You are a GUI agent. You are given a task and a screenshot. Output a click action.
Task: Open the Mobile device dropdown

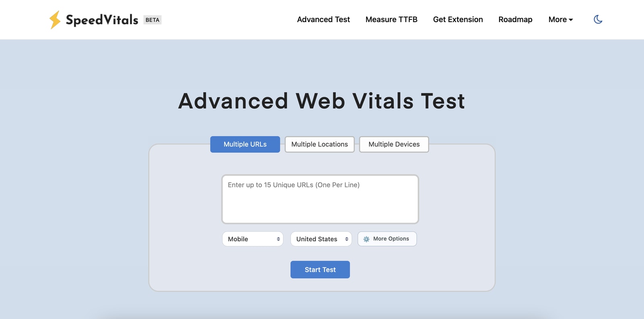253,239
